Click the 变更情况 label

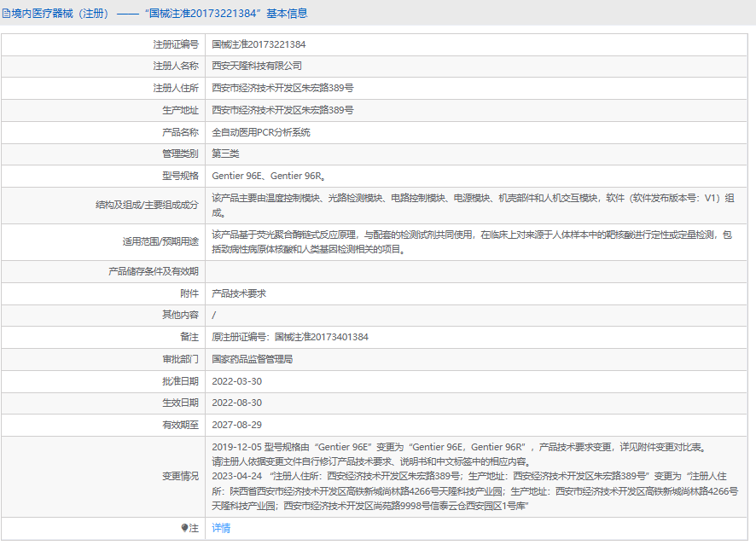click(180, 477)
